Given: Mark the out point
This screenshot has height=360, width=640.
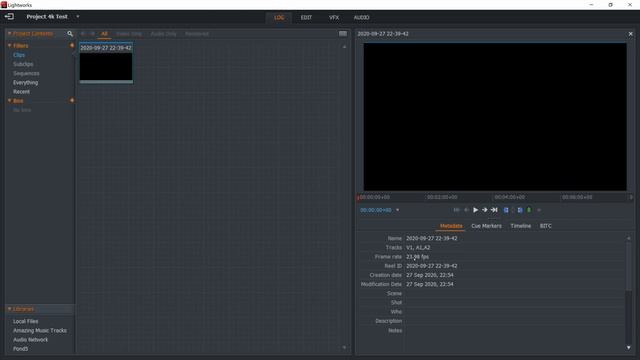Looking at the screenshot, I should point(520,210).
